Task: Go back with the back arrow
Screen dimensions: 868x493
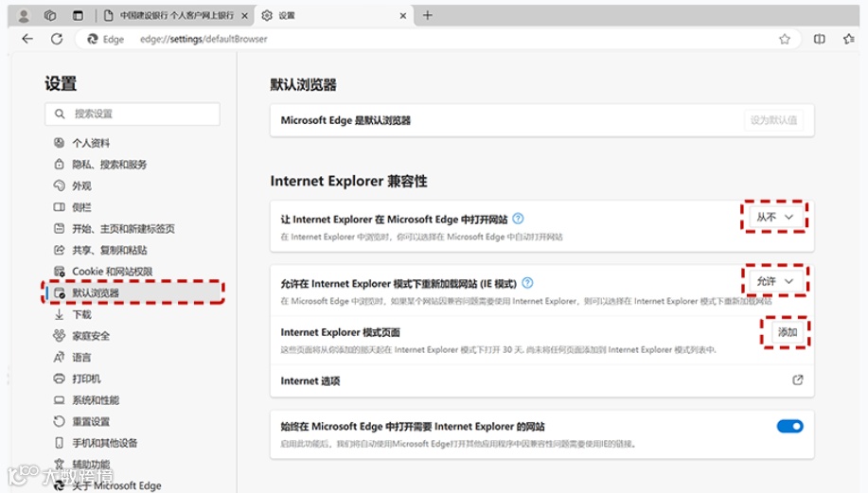Action: pos(27,39)
